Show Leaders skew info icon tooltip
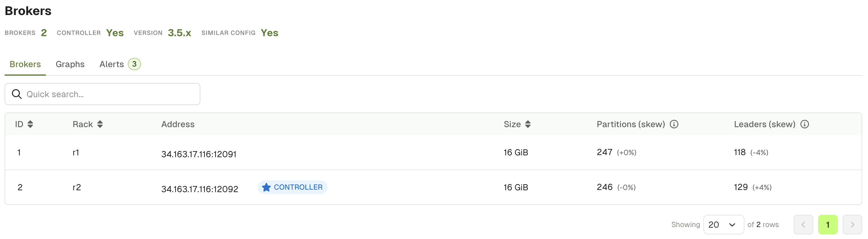 (804, 124)
